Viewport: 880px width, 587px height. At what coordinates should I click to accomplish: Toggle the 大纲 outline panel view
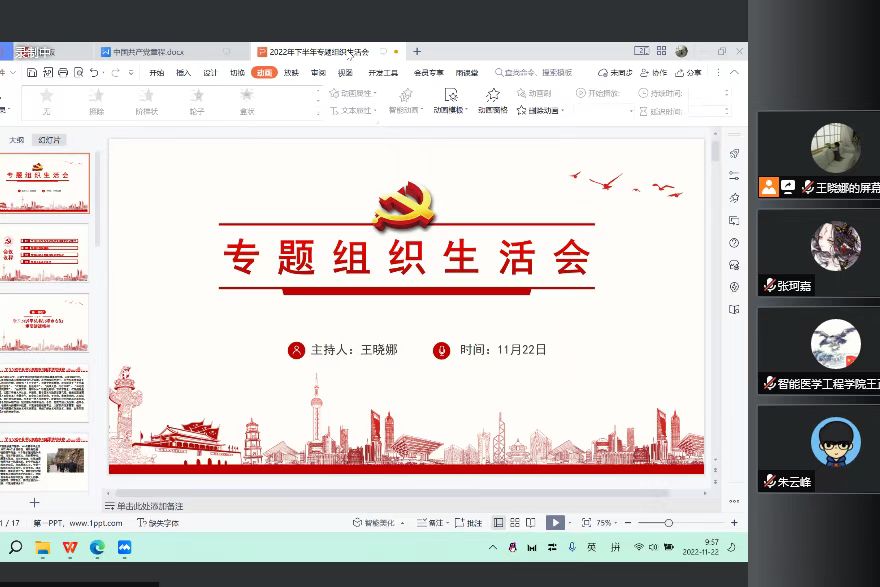point(17,140)
